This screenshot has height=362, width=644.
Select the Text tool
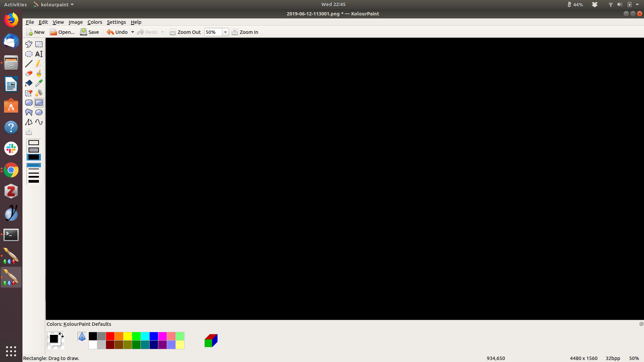coord(39,54)
